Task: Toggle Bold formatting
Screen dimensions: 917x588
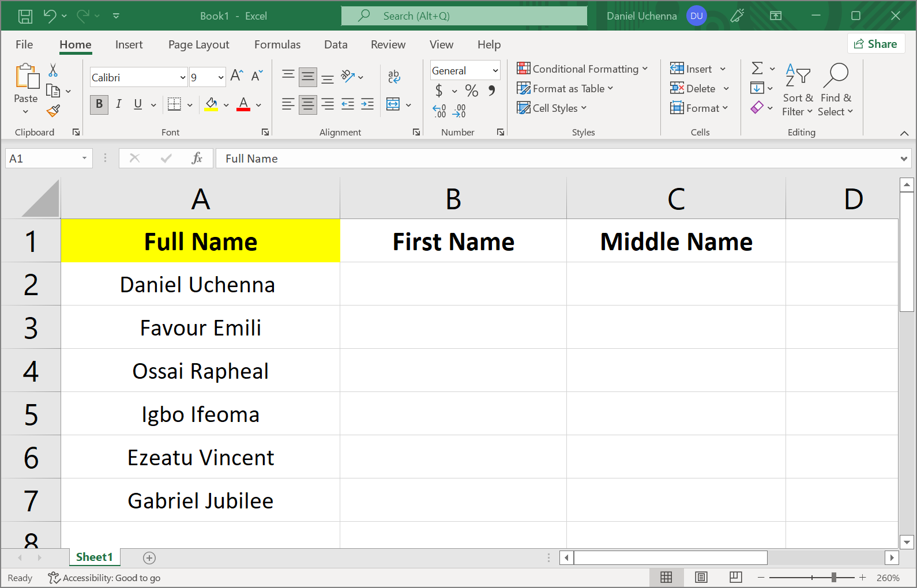Action: click(99, 104)
